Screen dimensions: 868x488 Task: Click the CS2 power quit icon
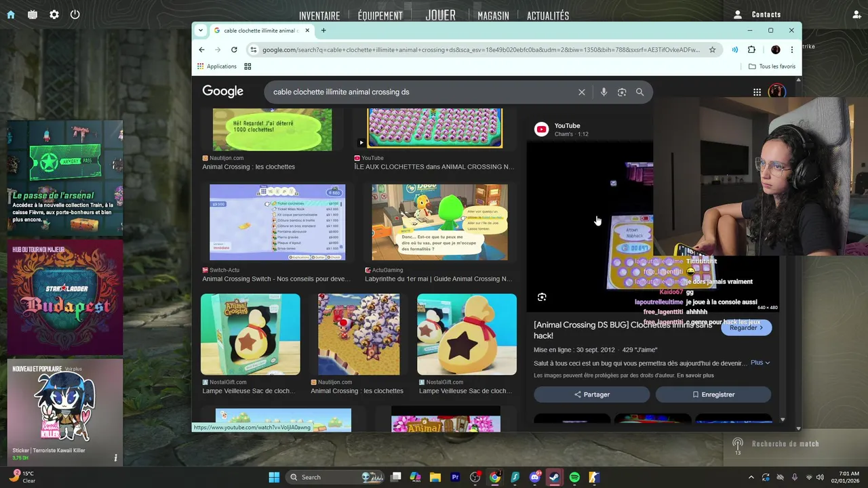pyautogui.click(x=75, y=14)
